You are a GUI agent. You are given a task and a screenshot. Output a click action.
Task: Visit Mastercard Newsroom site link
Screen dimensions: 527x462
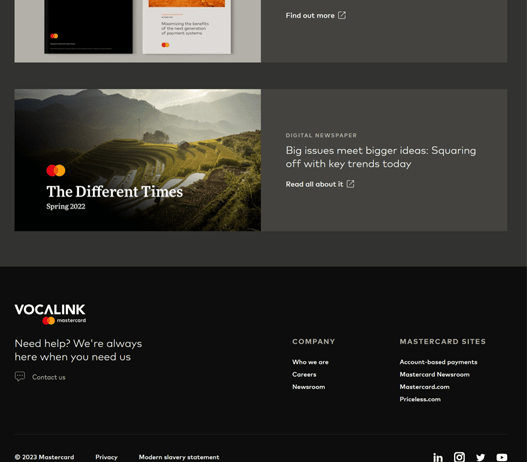[x=435, y=374]
